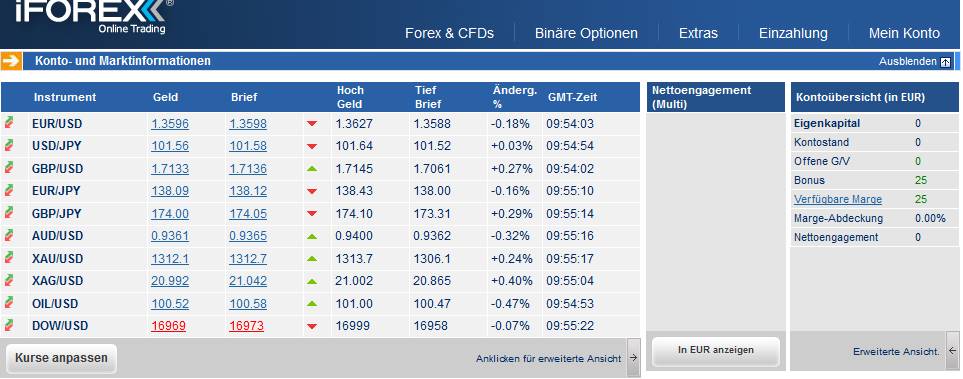Click DOW/USD Brief price 16973
This screenshot has width=963, height=379.
246,326
